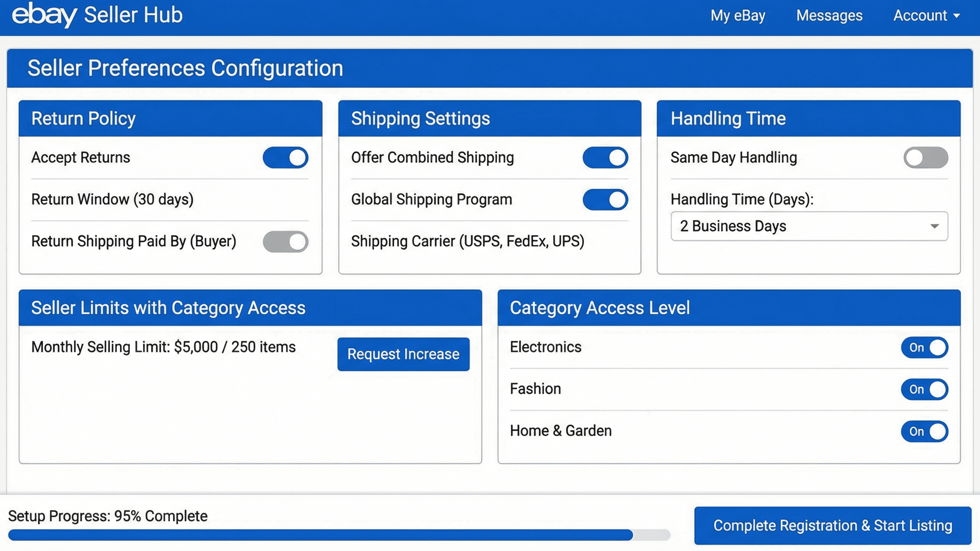Toggle Accept Returns switch
The height and width of the screenshot is (551, 980).
285,157
